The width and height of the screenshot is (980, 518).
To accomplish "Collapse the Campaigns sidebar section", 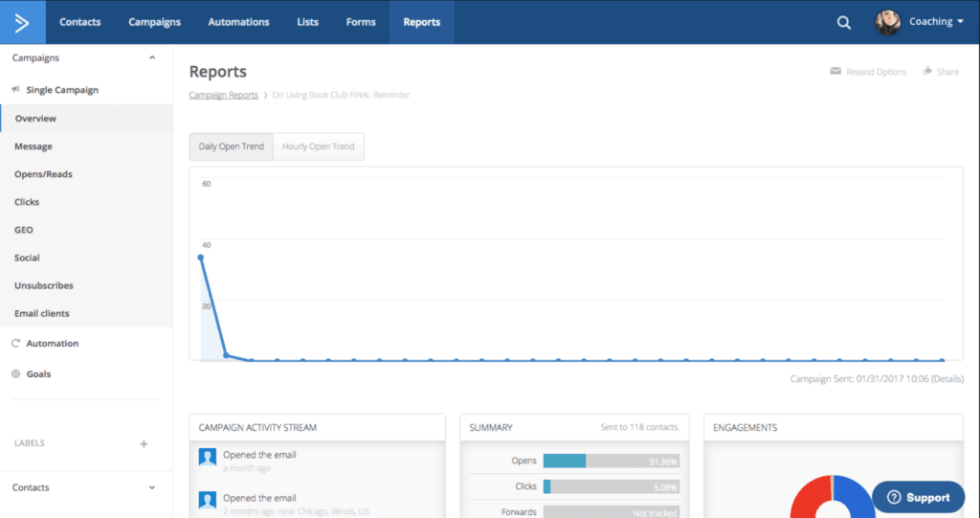I will 152,57.
